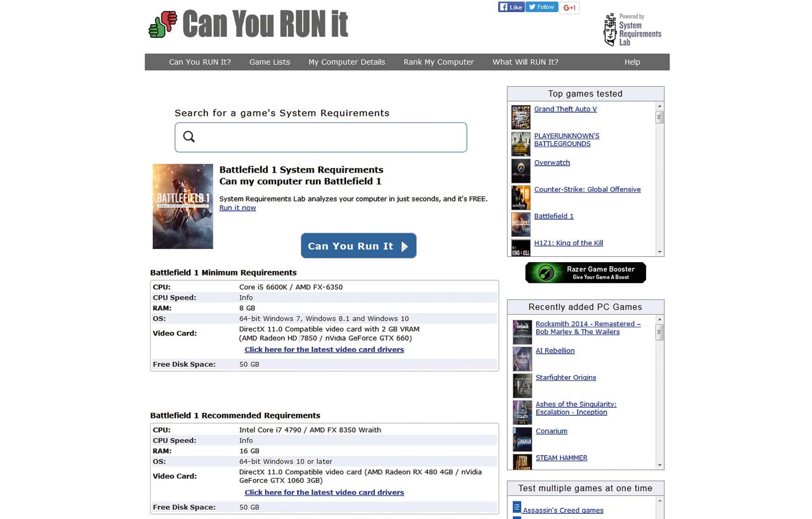This screenshot has height=519, width=812.
Task: Open the Razer Game Booster banner
Action: click(585, 273)
